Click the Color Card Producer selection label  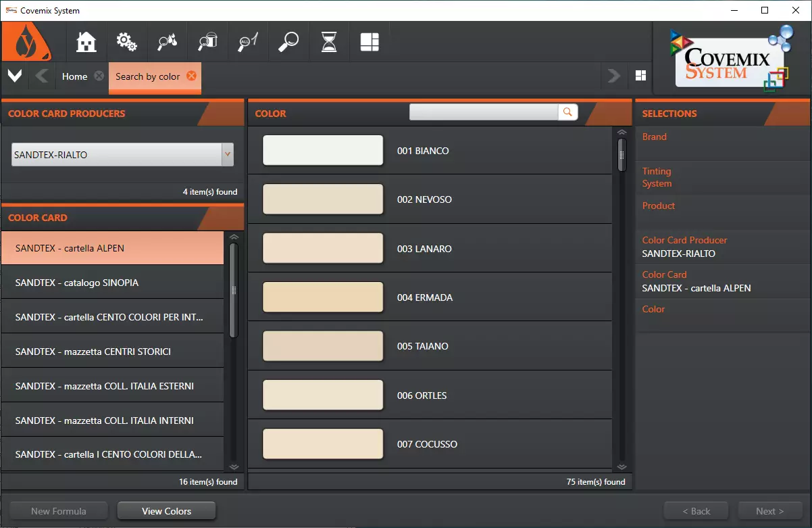[x=684, y=240]
